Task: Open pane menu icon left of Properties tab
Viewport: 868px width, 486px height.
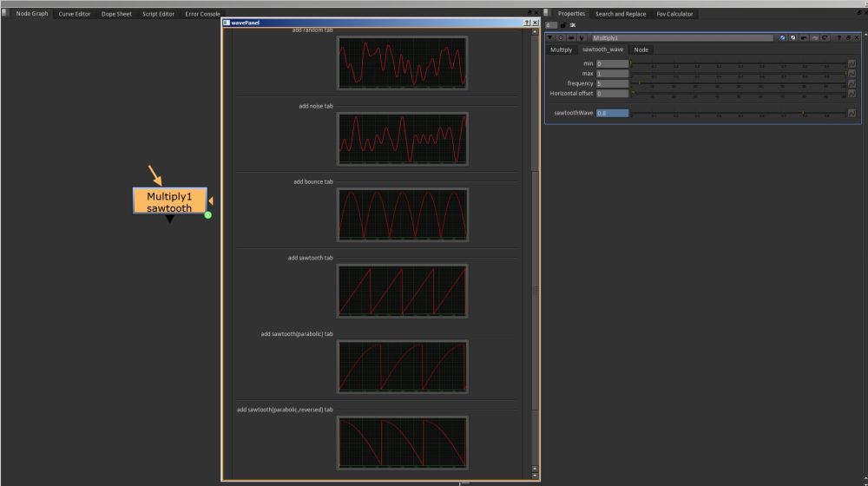Action: (546, 13)
